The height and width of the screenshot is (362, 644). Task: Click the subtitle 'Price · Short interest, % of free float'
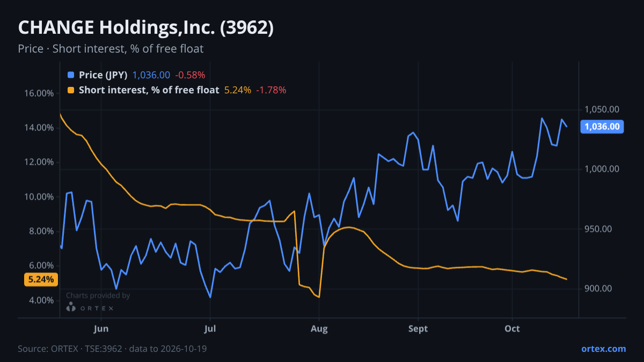pyautogui.click(x=111, y=49)
